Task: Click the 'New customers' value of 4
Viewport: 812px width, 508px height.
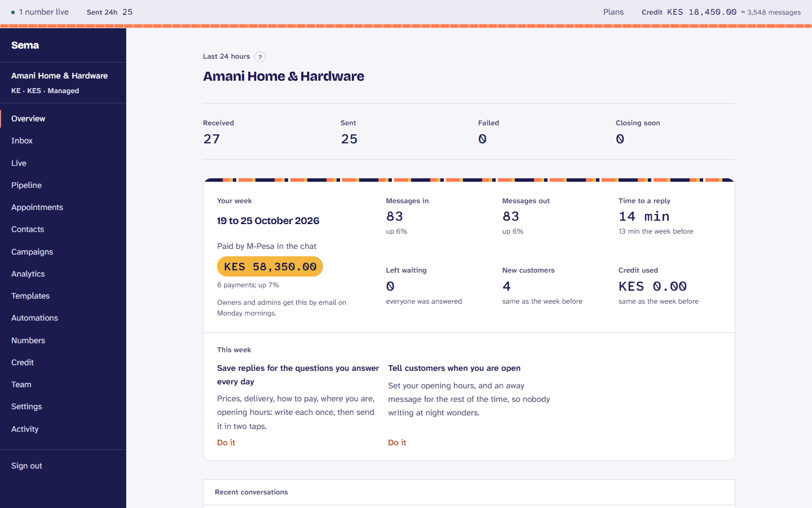Action: point(506,286)
